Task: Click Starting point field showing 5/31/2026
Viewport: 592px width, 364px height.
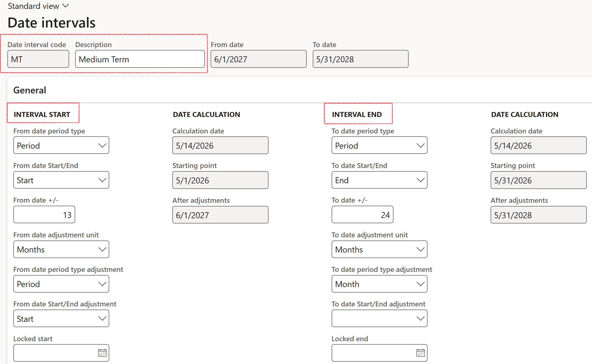Action: pos(539,180)
